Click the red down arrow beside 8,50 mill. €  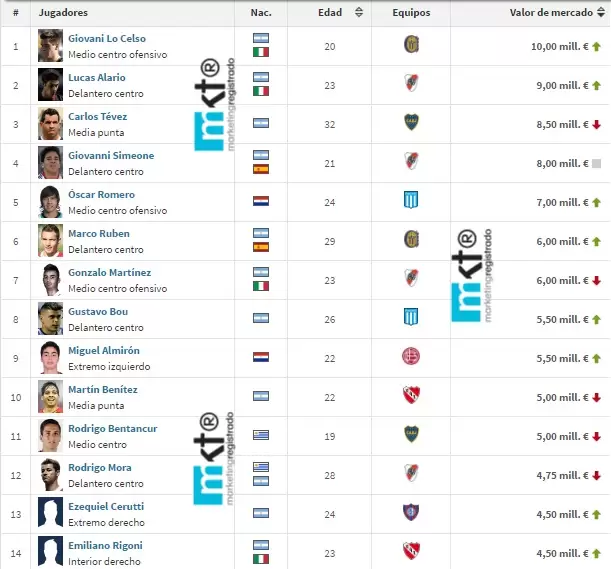click(596, 124)
